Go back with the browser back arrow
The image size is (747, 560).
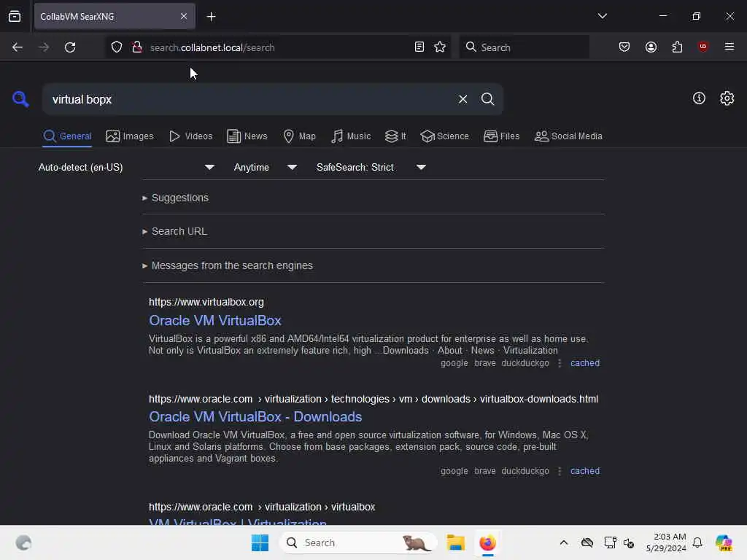(x=18, y=47)
